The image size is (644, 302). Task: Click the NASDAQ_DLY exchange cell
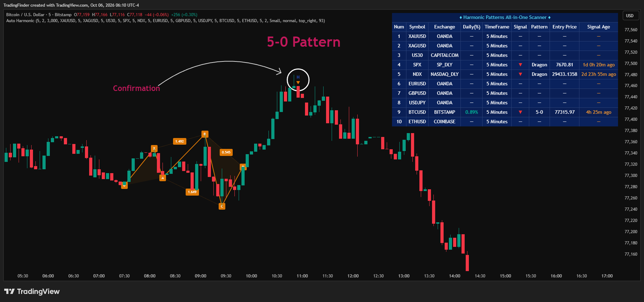(445, 74)
